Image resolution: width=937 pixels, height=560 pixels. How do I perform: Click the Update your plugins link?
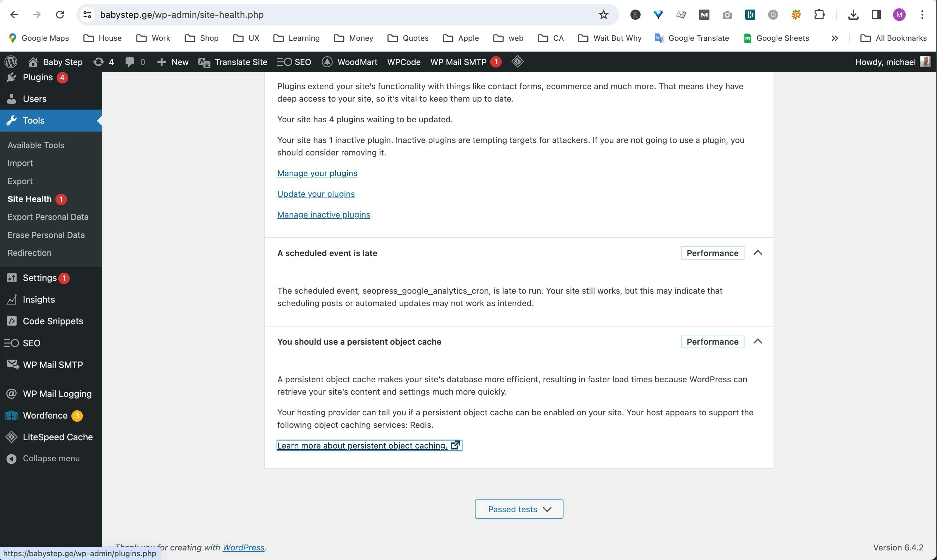316,194
